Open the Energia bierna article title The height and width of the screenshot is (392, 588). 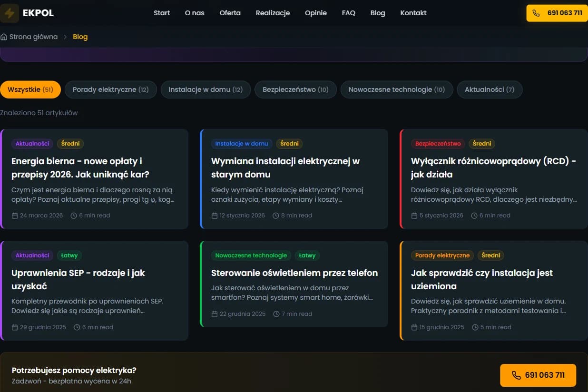click(80, 167)
